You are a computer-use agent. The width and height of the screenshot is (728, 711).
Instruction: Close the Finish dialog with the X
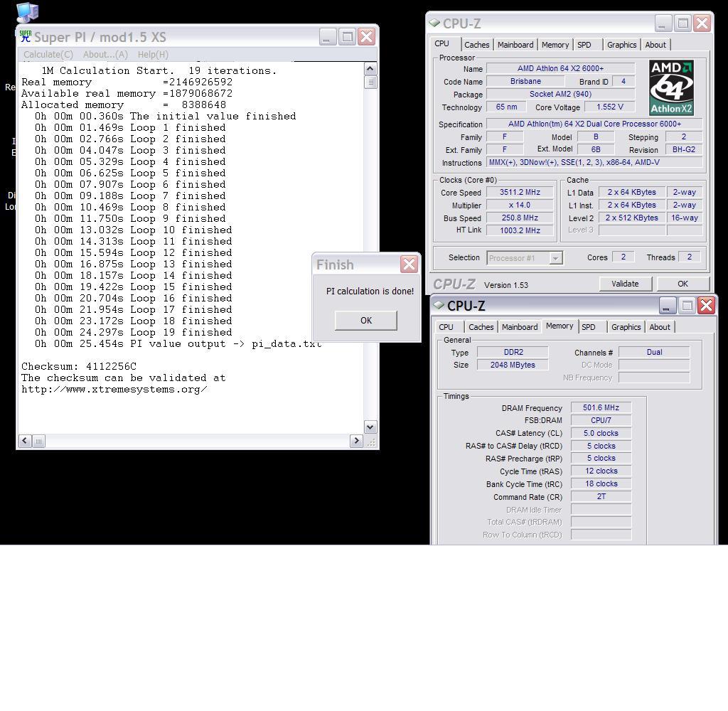[x=409, y=264]
